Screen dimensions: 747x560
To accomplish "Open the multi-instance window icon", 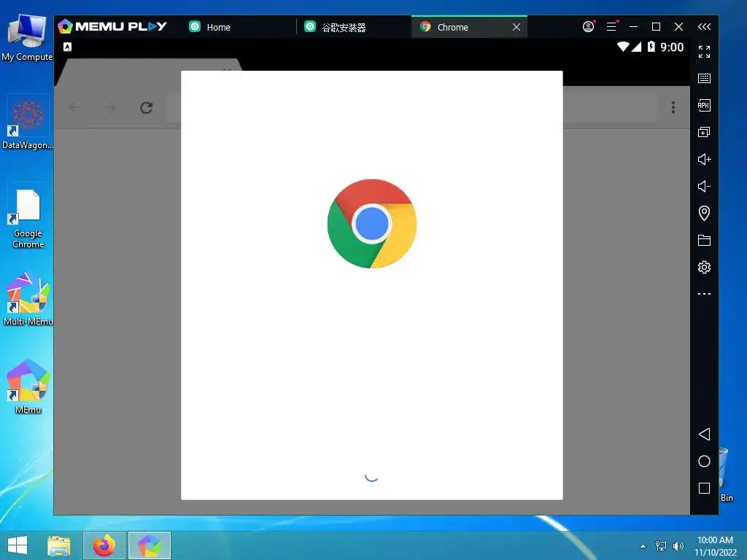I will 704,132.
